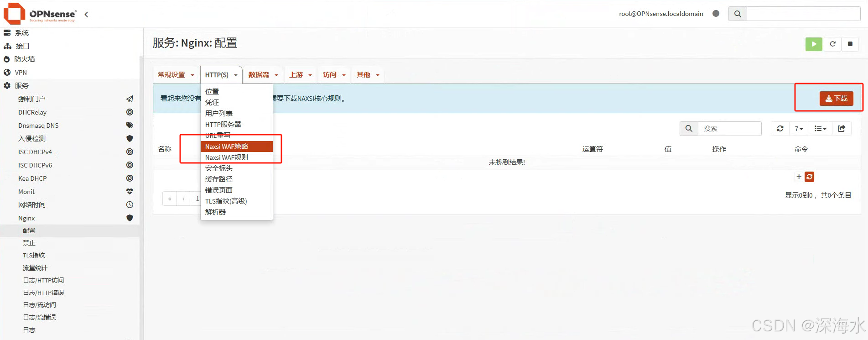Focus the table 搜索 input field
868x340 pixels.
pos(729,129)
